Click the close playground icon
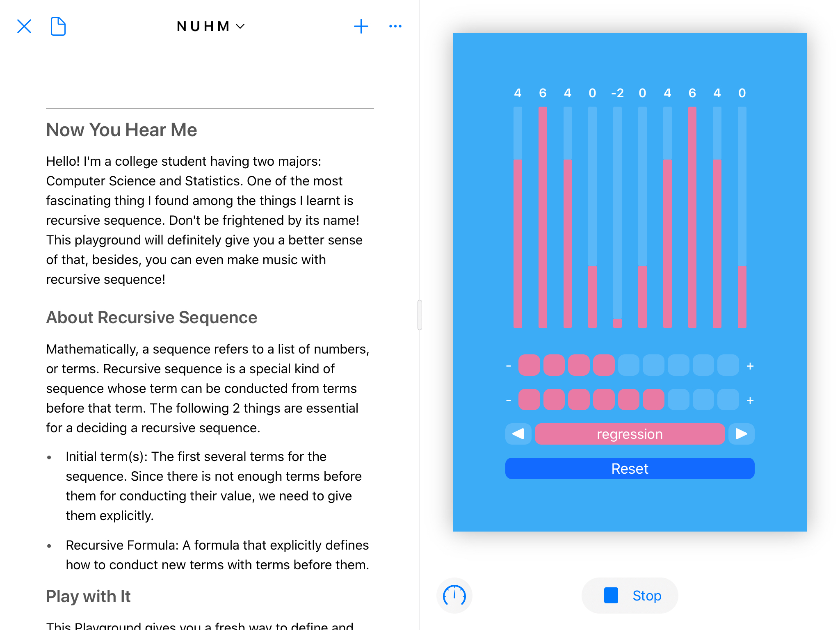This screenshot has height=630, width=840. (25, 27)
